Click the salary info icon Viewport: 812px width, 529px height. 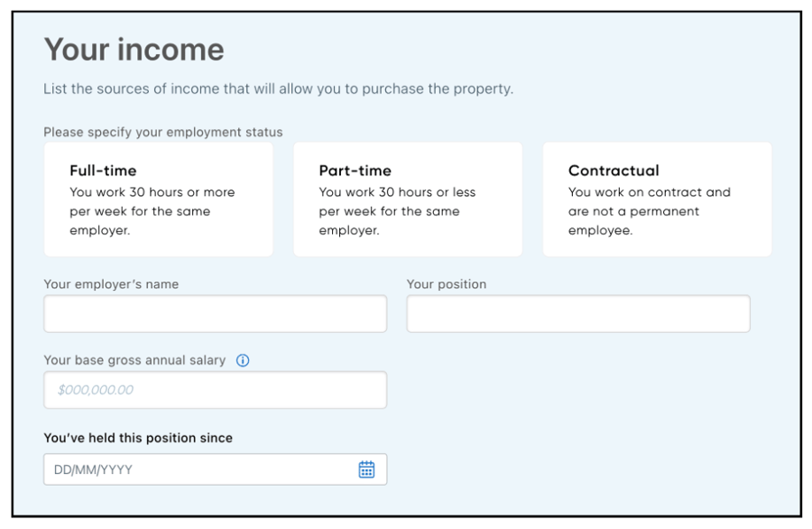pyautogui.click(x=243, y=360)
